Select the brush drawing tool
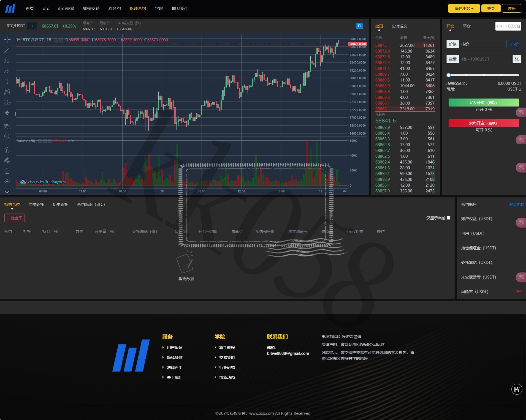The height and width of the screenshot is (420, 526). click(x=7, y=71)
